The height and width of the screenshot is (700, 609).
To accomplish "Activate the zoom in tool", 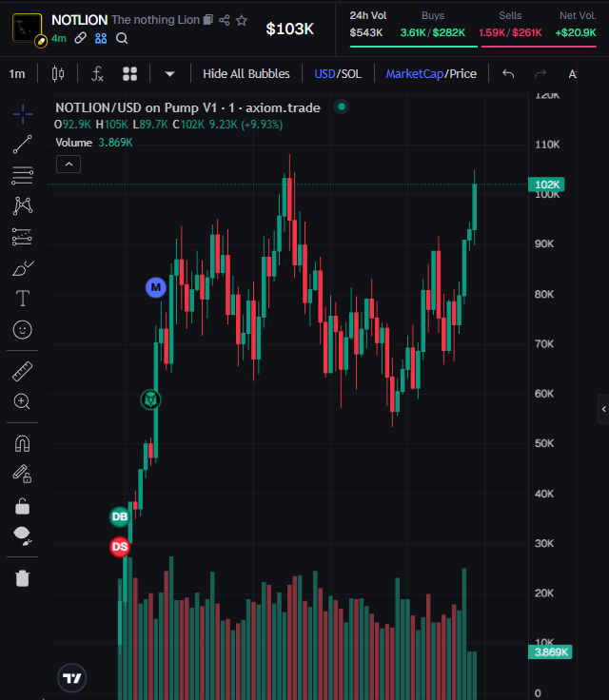I will [22, 401].
